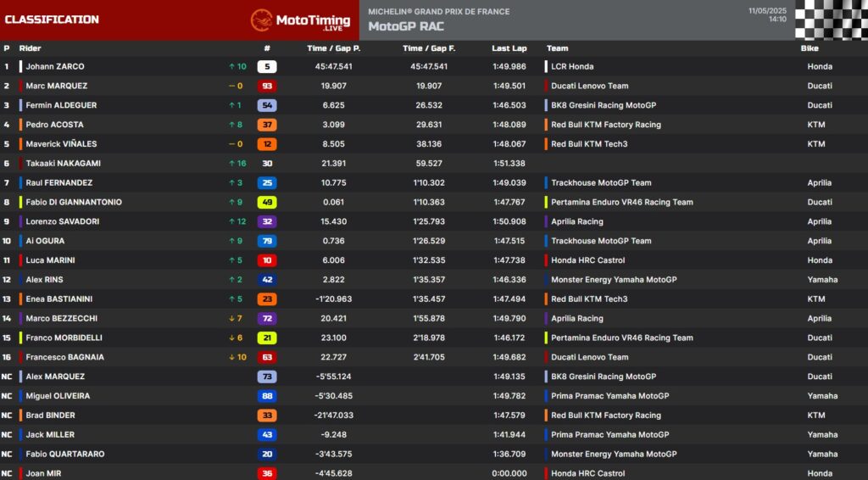
Task: Click Alex Marquez's number 73 badge
Action: [267, 377]
